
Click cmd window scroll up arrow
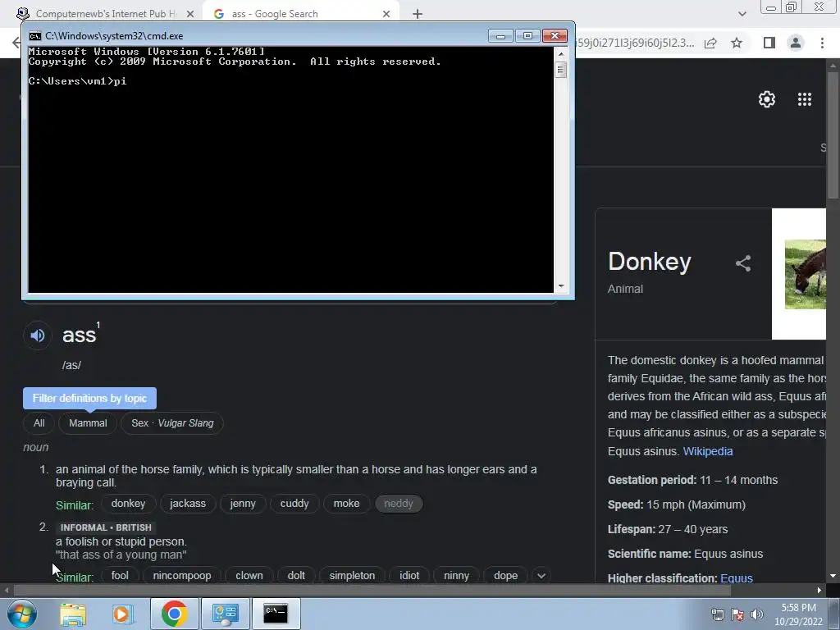pos(561,54)
